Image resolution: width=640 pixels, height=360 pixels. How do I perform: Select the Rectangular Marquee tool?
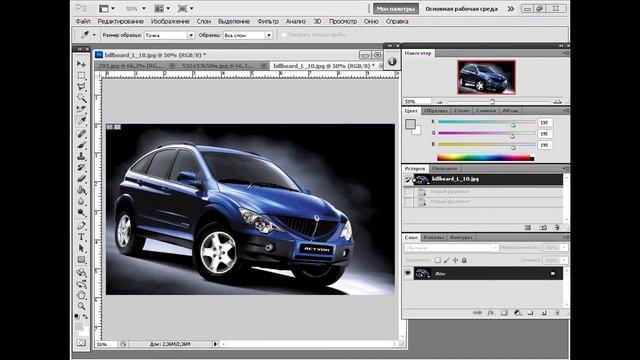coord(81,76)
